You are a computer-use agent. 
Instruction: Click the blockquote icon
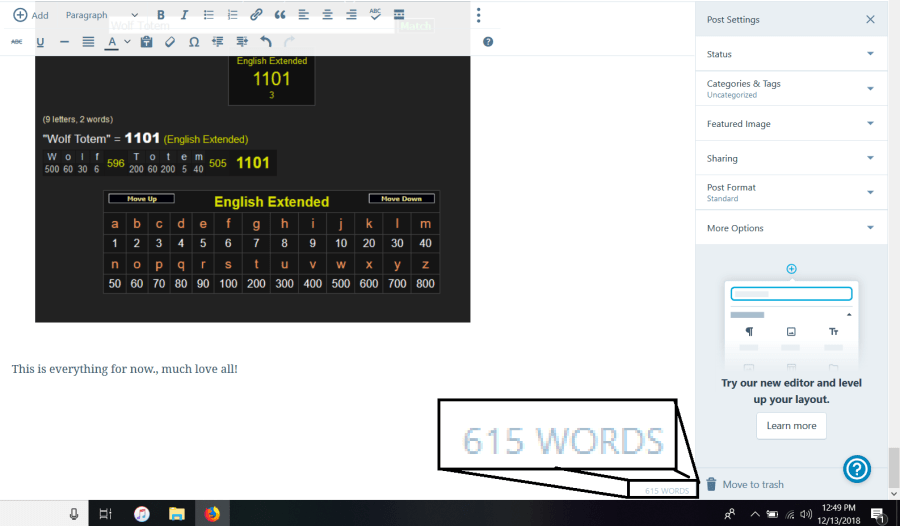(280, 15)
